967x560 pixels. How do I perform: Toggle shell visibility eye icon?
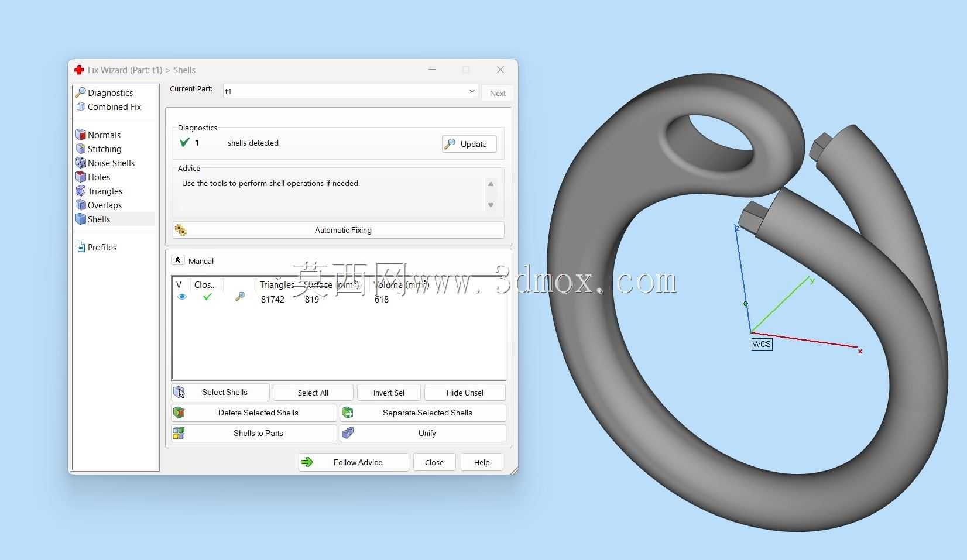pos(181,297)
